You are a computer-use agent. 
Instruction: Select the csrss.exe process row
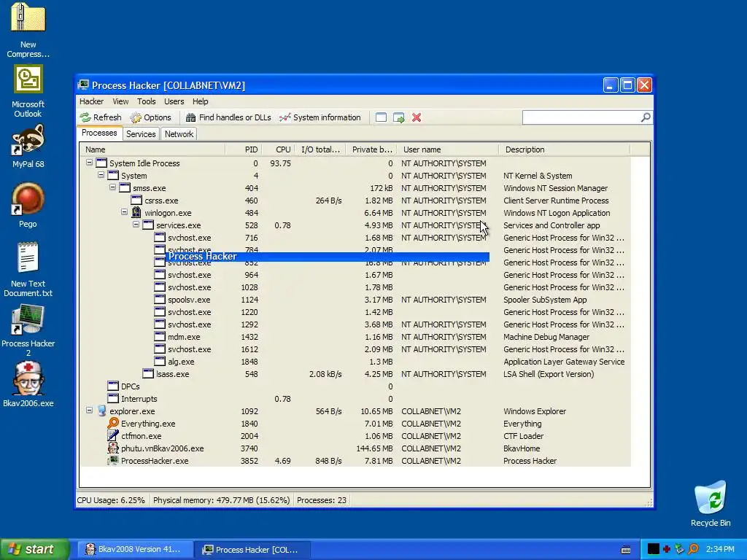pos(355,201)
